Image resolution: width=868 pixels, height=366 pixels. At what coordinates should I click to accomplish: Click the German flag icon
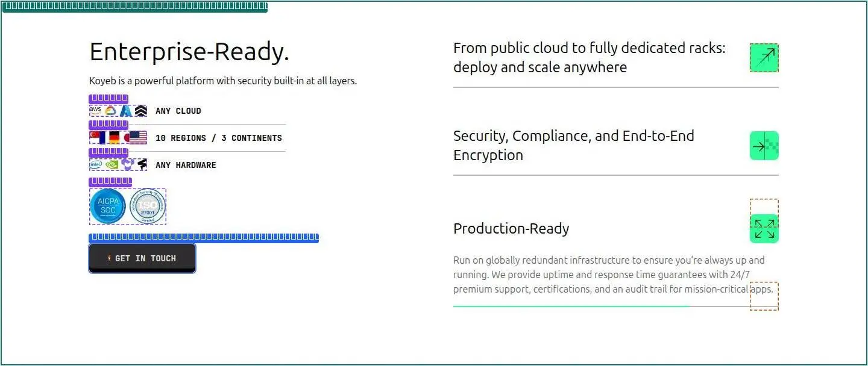[x=114, y=137]
